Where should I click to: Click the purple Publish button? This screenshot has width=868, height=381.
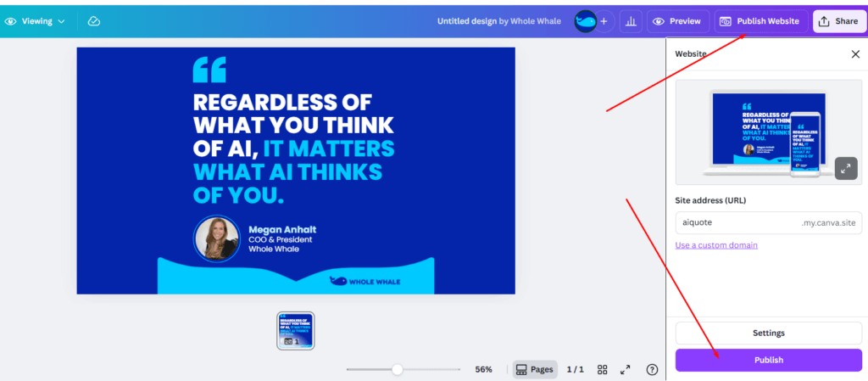(768, 360)
